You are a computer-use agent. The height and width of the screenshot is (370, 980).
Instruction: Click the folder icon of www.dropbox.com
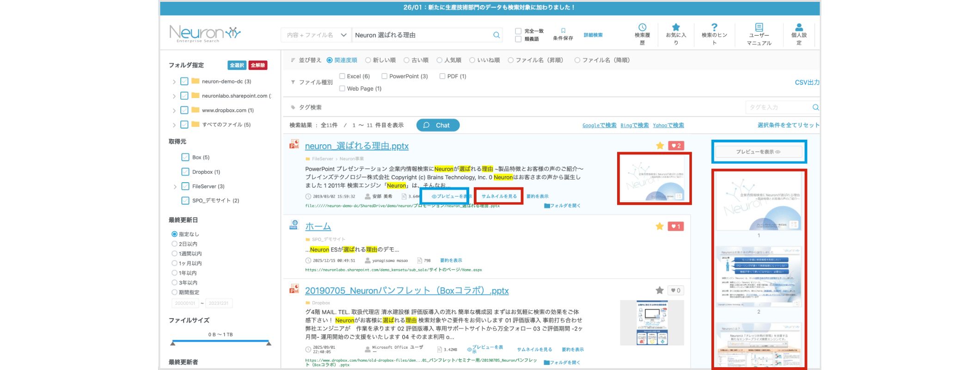point(196,110)
